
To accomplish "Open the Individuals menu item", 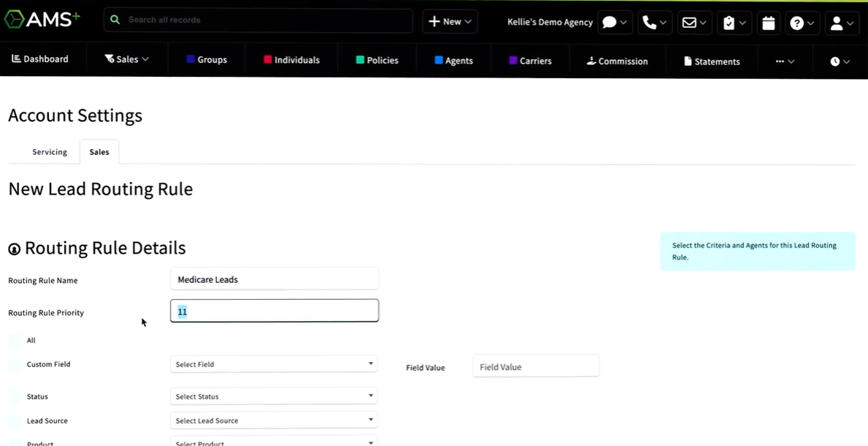I will (292, 60).
